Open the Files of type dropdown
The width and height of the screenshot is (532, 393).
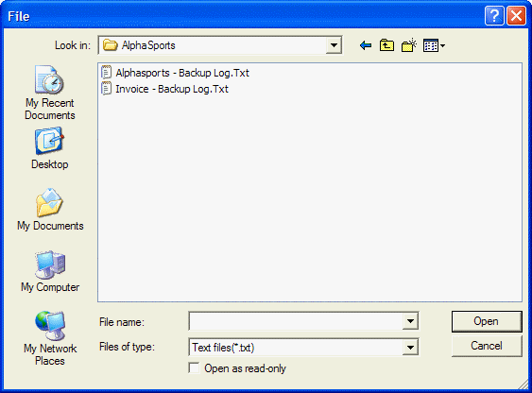coord(410,347)
